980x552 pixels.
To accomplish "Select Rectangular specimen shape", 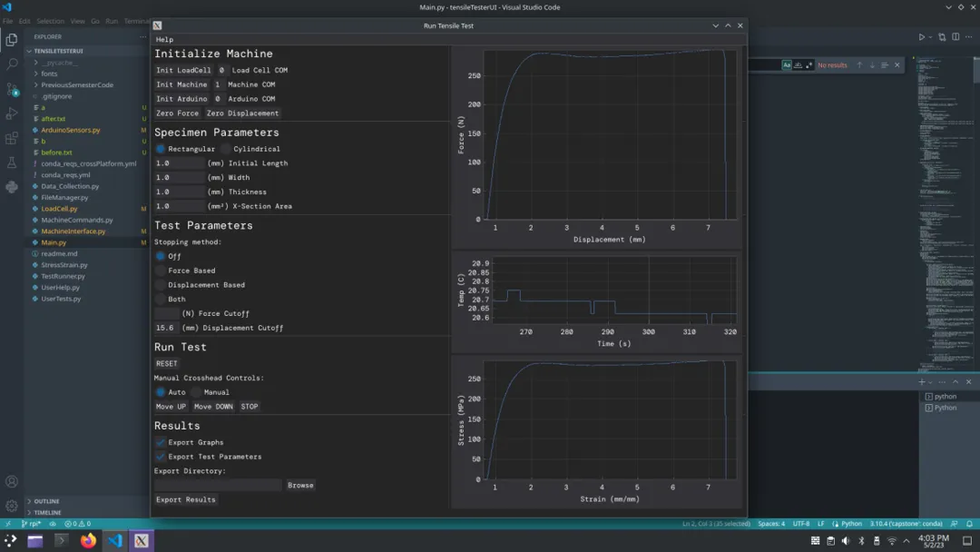I will (x=161, y=149).
